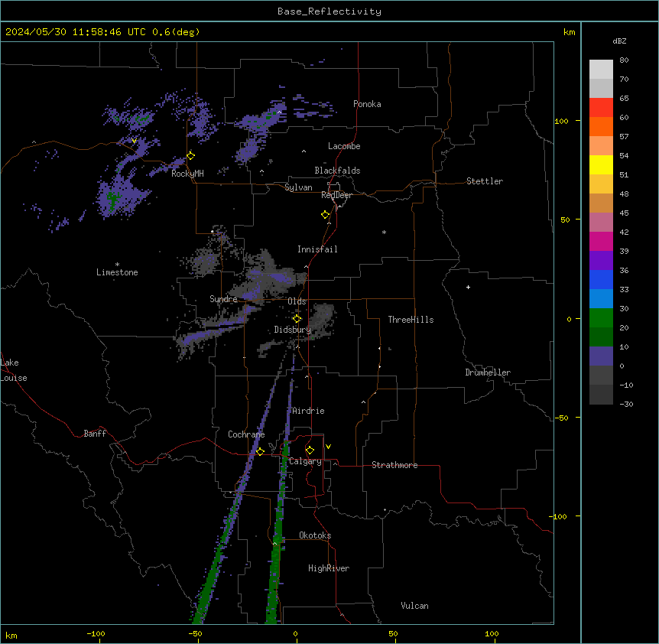This screenshot has width=659, height=644.
Task: Pick the bright green 30-20 dBZ swatch
Action: pyautogui.click(x=601, y=318)
